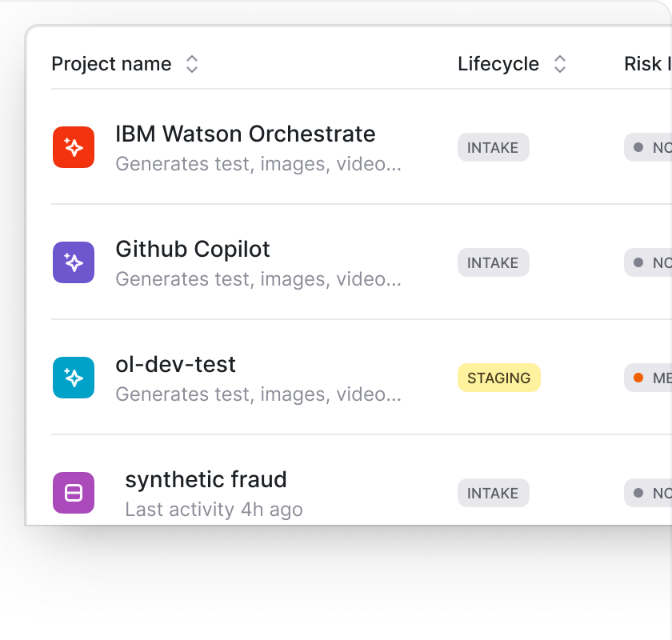Open the synthetic fraud project
This screenshot has width=672, height=640.
tap(206, 479)
